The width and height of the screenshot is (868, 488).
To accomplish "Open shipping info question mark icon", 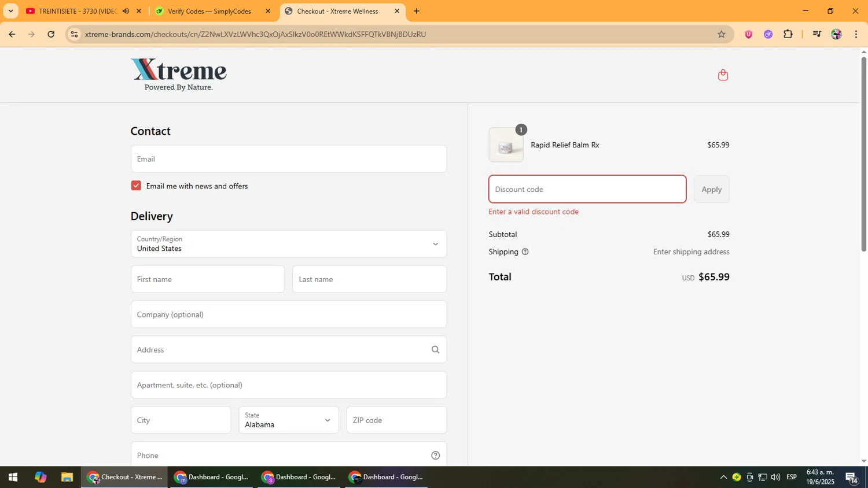I will (x=525, y=252).
